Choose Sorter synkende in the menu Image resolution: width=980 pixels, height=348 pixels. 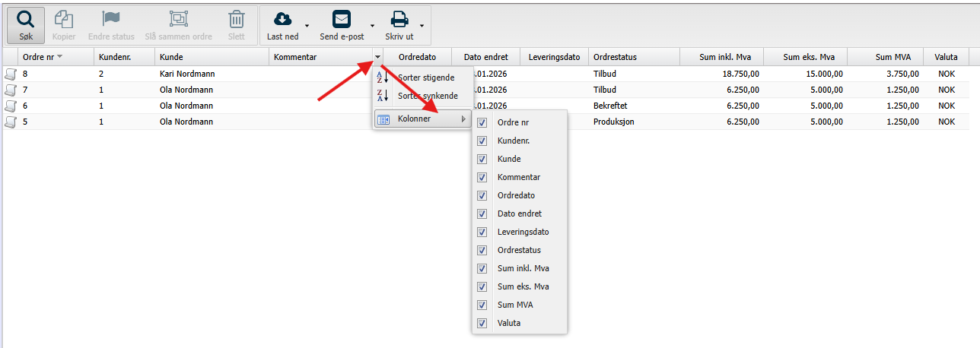coord(427,96)
